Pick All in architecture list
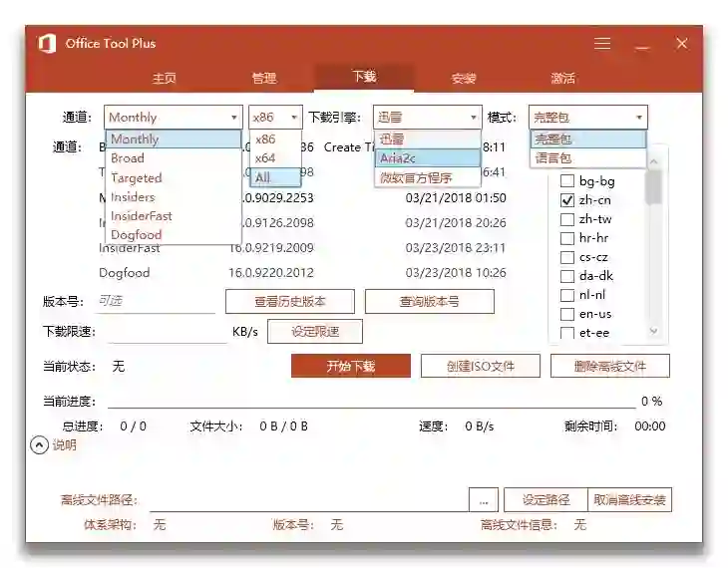This screenshot has width=728, height=568. pos(276,177)
